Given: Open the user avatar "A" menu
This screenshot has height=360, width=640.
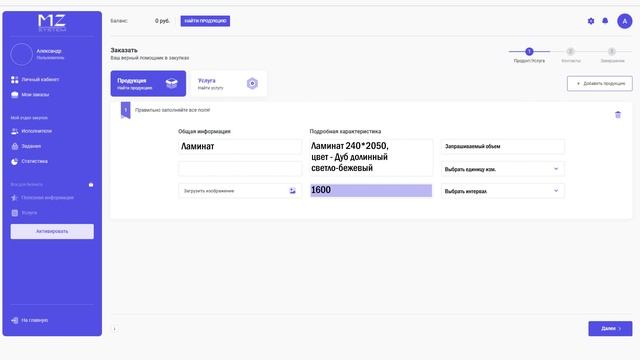Looking at the screenshot, I should pyautogui.click(x=624, y=21).
